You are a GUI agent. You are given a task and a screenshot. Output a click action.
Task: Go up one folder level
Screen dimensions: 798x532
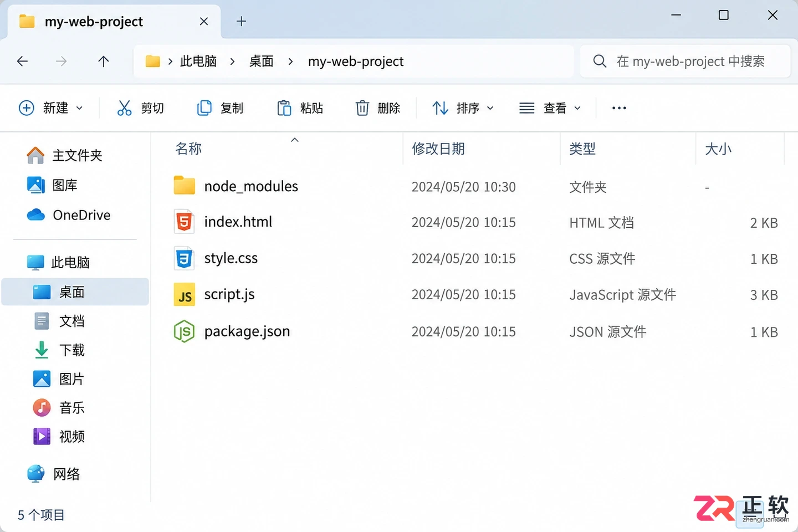point(104,62)
